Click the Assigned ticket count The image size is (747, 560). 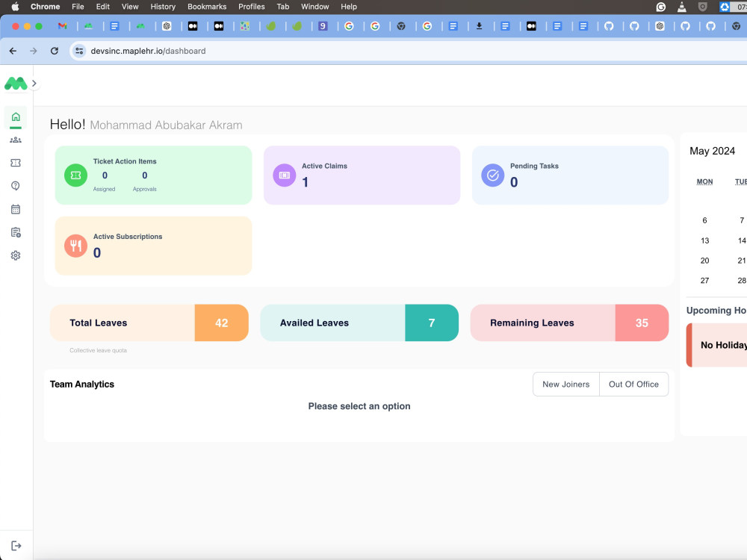pyautogui.click(x=105, y=175)
